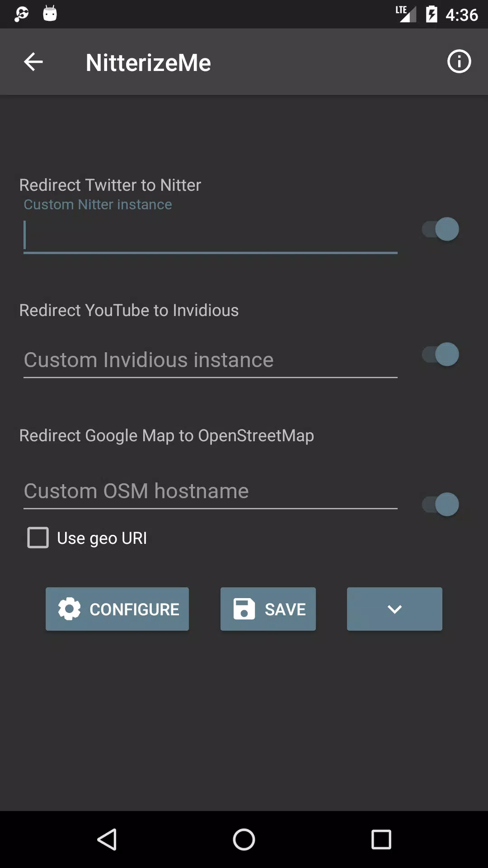Tap the Android Home navigation icon

tap(244, 840)
